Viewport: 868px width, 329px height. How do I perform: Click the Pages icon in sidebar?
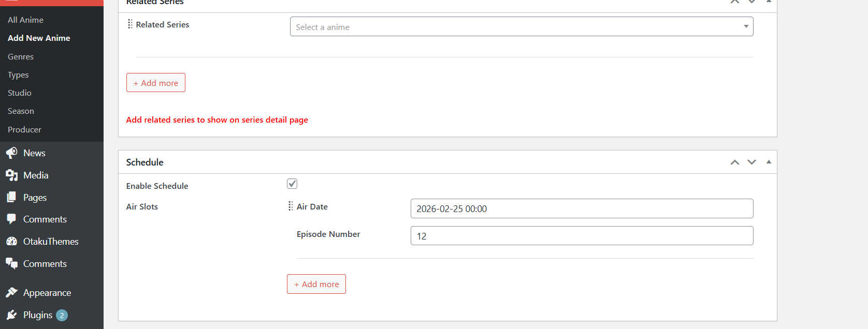click(x=11, y=197)
